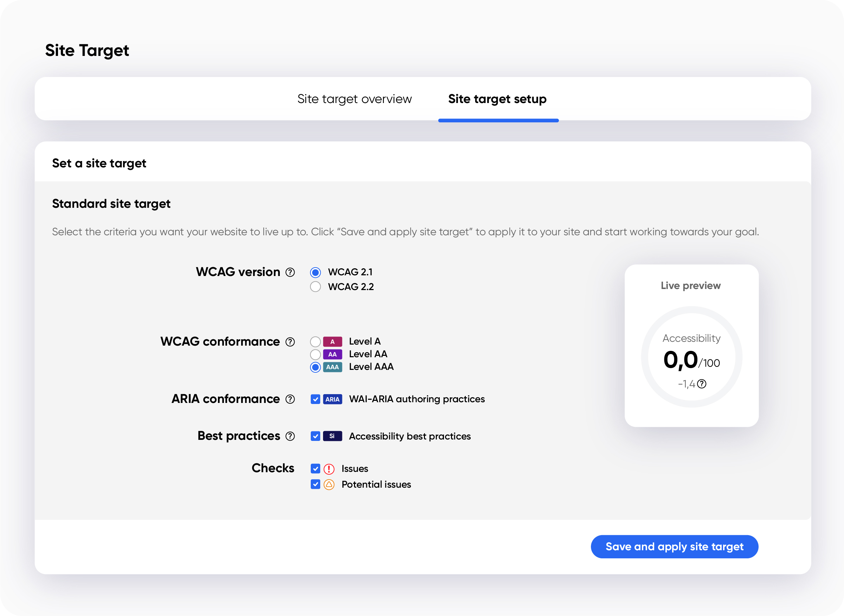
Task: Select the WCAG 2.2 radio button
Action: 315,287
